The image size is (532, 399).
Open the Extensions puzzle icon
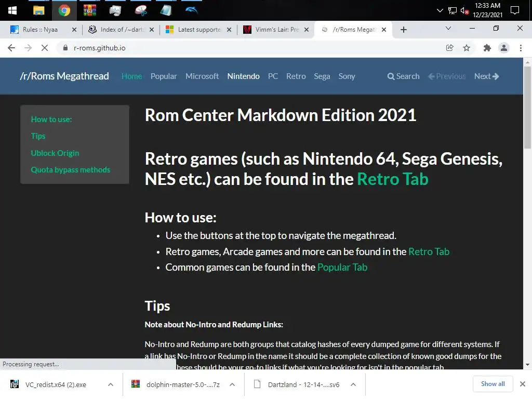click(487, 48)
